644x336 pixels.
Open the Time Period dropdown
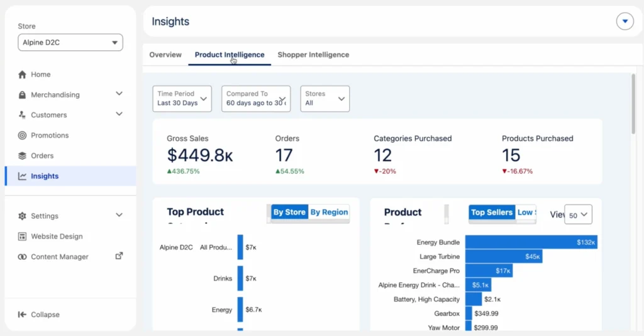[x=182, y=99]
